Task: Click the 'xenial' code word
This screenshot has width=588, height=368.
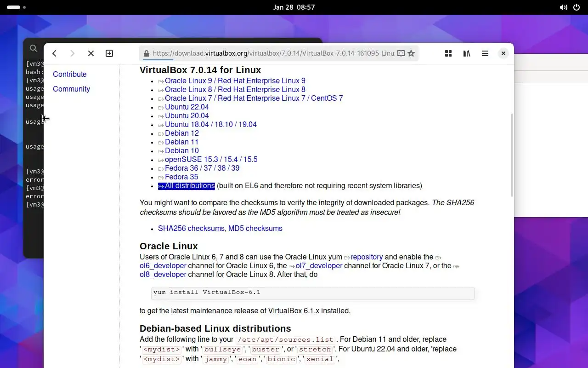Action: tap(320, 359)
